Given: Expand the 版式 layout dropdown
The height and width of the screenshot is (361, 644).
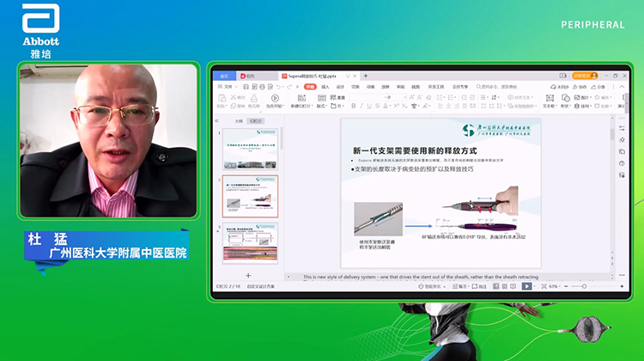Looking at the screenshot, I should pos(322,106).
